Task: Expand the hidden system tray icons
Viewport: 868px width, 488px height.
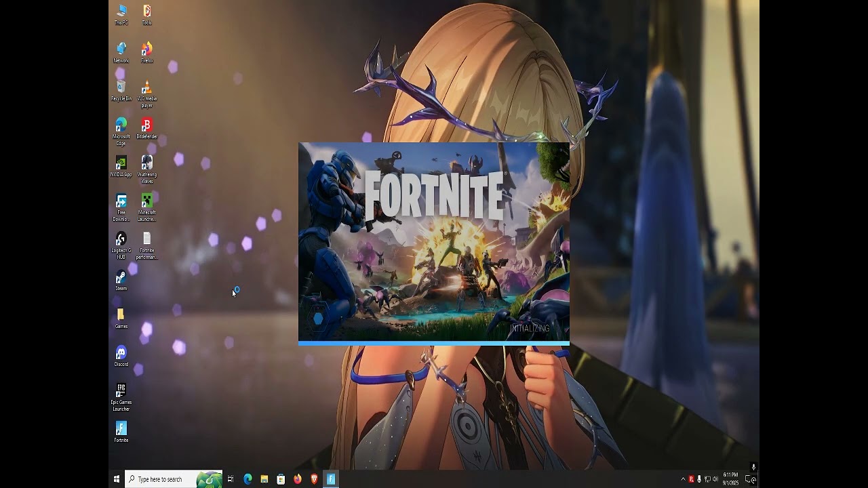Action: [x=683, y=479]
